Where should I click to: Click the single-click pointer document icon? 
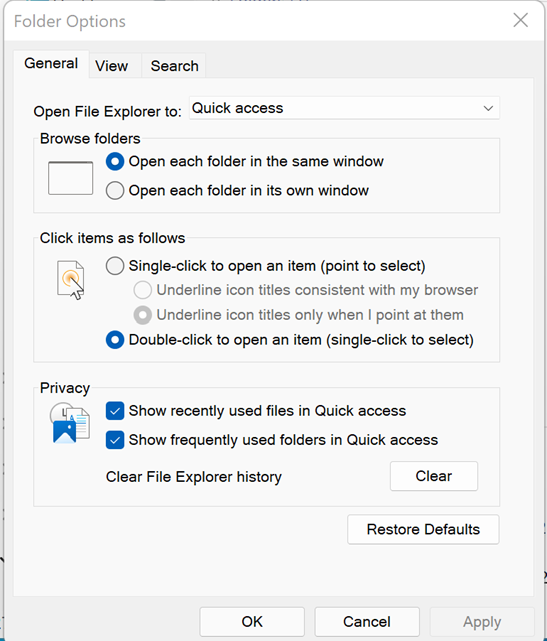71,280
